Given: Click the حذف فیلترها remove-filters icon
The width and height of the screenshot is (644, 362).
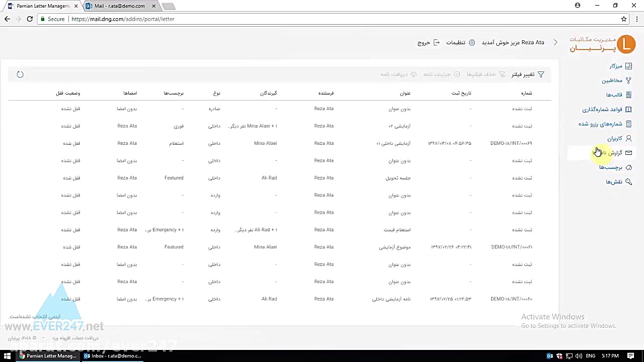Looking at the screenshot, I should tap(502, 74).
